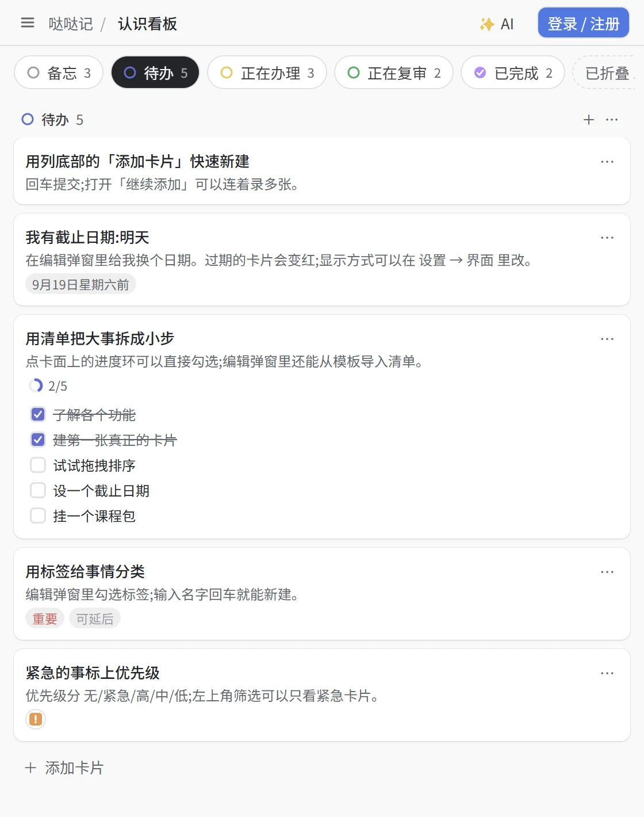Click the 登录 / 注册 button
644x817 pixels.
tap(584, 23)
